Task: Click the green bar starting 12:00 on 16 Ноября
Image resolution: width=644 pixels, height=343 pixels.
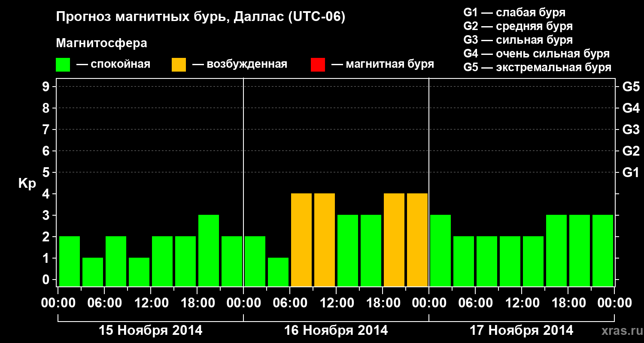Action: (x=348, y=250)
